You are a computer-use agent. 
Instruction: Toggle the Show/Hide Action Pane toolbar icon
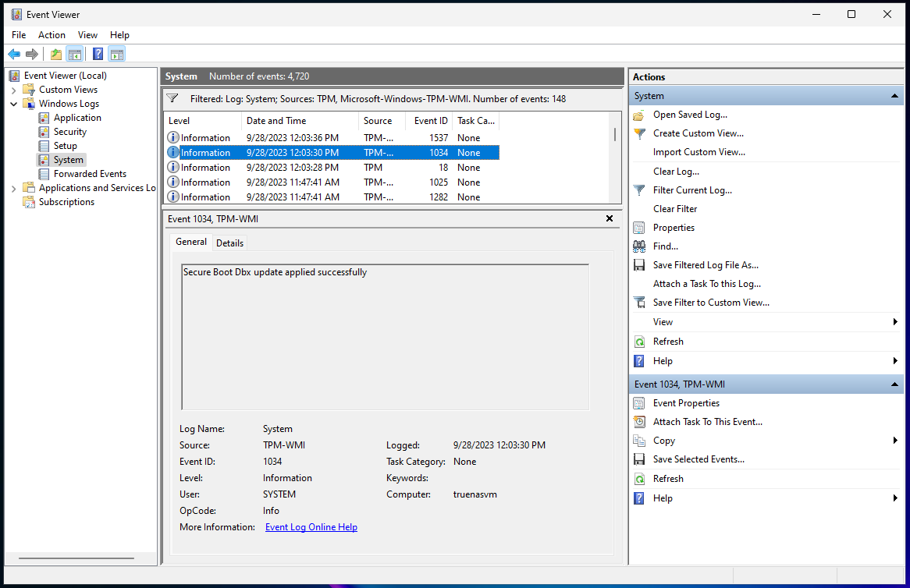click(116, 55)
